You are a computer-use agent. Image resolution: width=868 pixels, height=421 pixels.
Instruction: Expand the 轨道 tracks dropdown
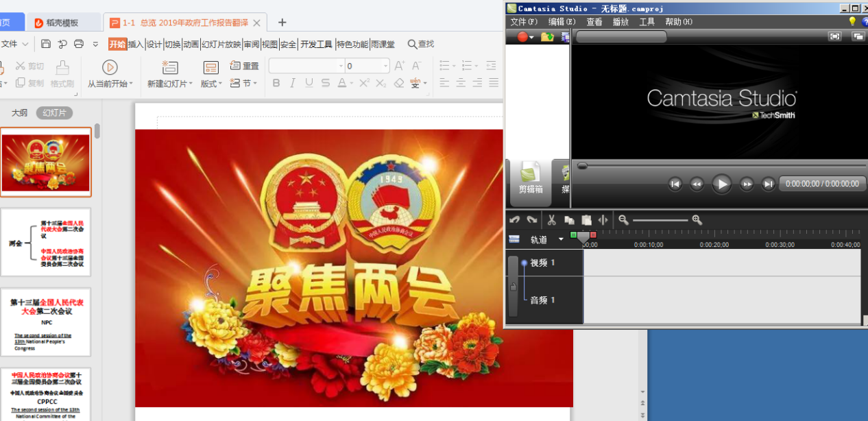pos(561,239)
